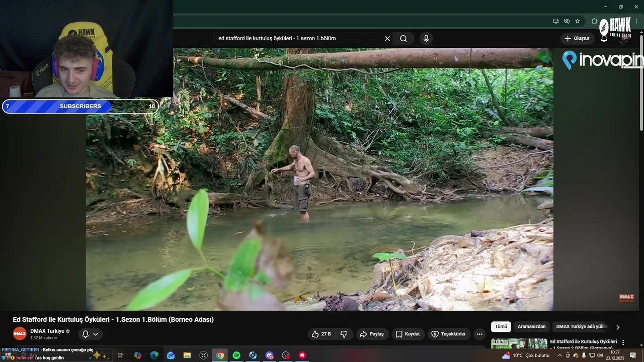Click the SUBSCRIBERS goal progress bar overlay
This screenshot has width=644, height=362.
point(80,107)
